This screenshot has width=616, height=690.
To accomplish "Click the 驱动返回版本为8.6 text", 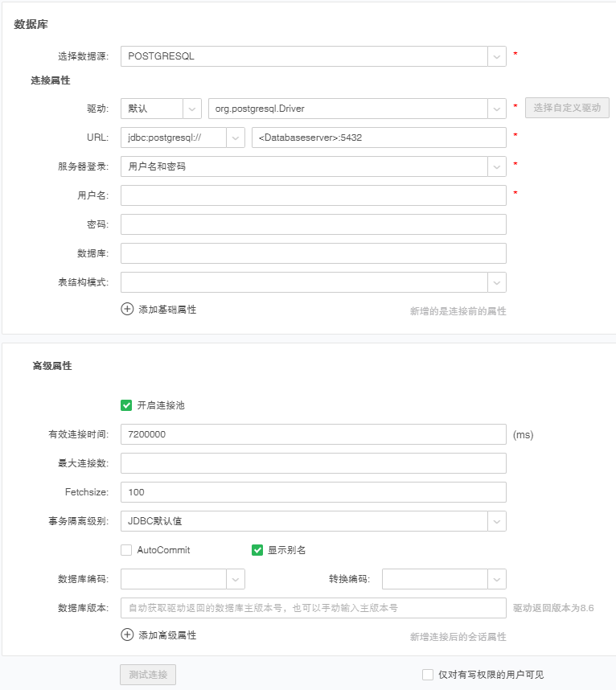I will 553,608.
